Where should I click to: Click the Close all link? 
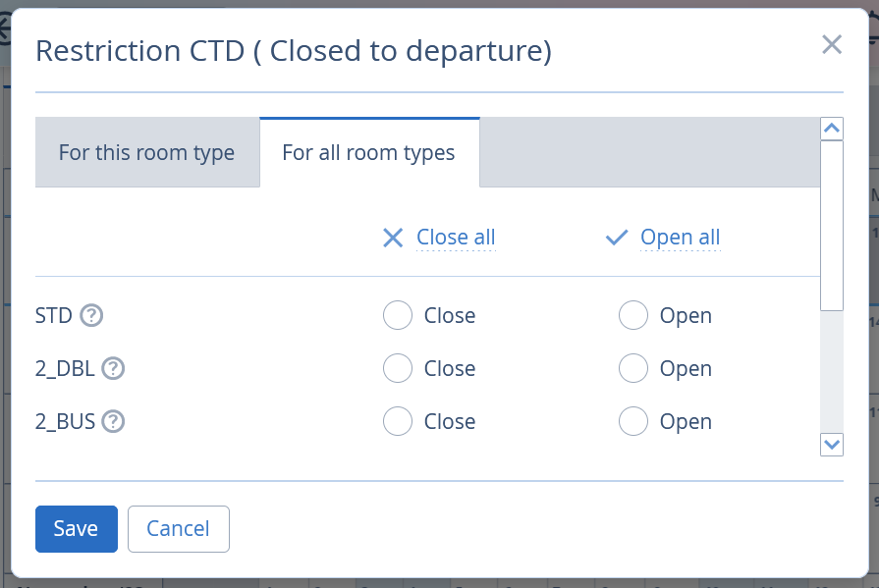coord(456,238)
